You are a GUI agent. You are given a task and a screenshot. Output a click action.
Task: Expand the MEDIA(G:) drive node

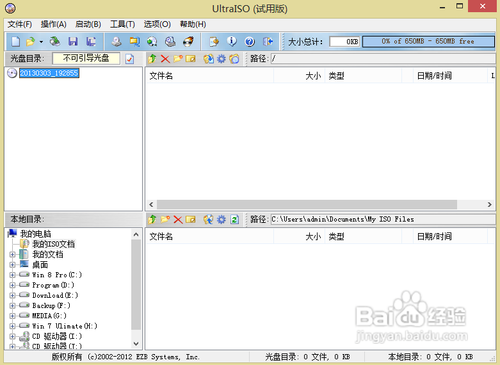tap(12, 316)
